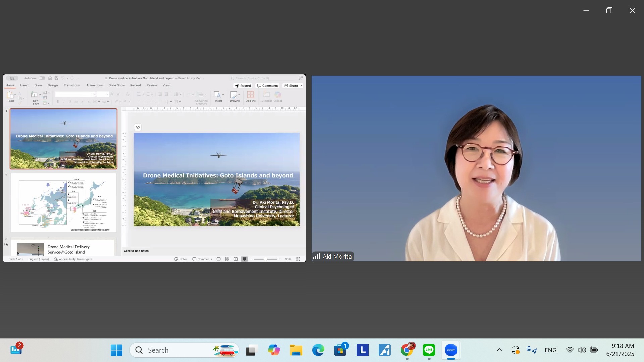This screenshot has width=644, height=362.
Task: Toggle the AutoSave switch
Action: click(x=42, y=78)
